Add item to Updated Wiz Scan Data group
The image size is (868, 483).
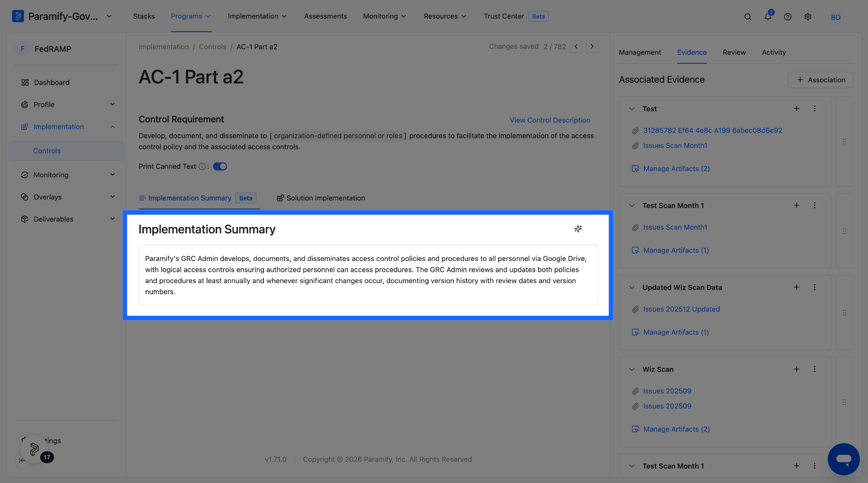click(x=797, y=287)
